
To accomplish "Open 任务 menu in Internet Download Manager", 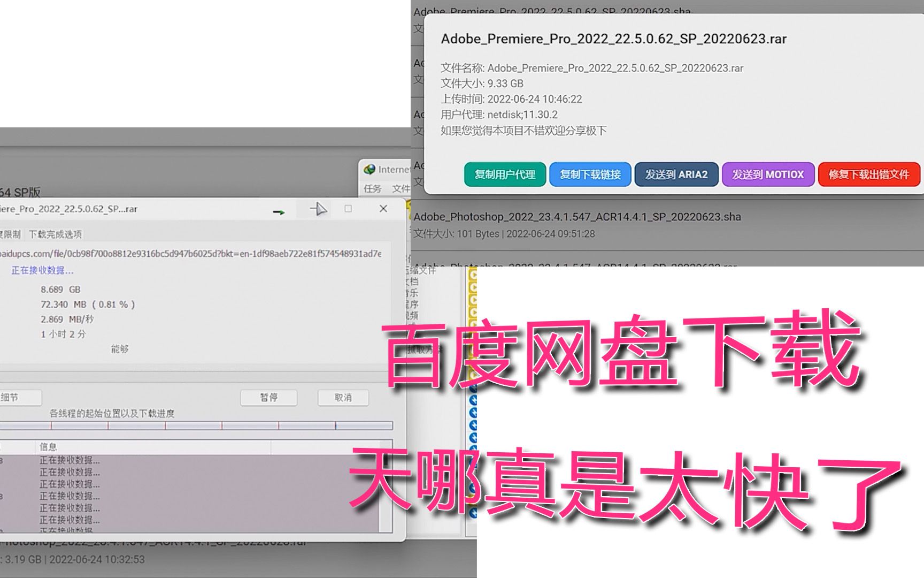I will 373,188.
